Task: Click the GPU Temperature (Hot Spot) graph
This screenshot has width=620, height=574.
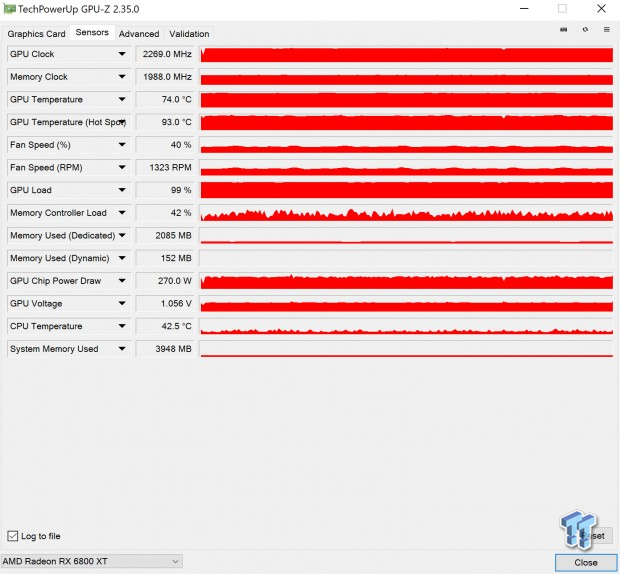Action: click(407, 122)
